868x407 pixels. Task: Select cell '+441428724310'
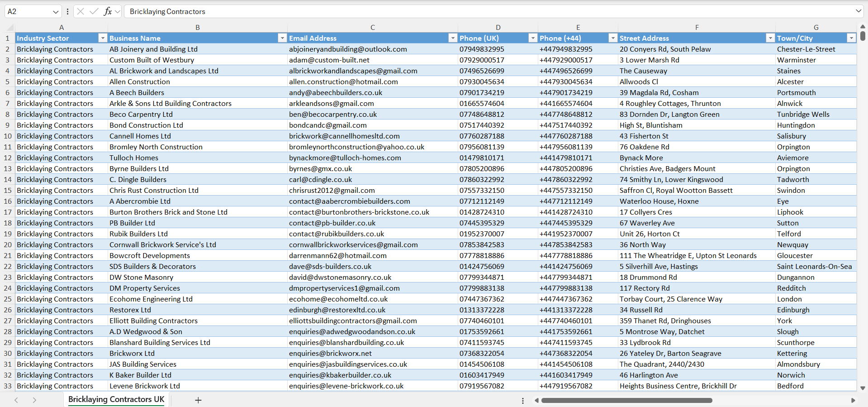[x=578, y=212]
